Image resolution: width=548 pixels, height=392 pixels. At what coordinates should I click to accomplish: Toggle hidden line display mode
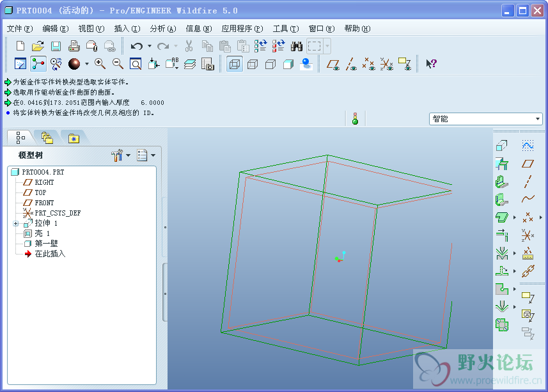coord(253,65)
